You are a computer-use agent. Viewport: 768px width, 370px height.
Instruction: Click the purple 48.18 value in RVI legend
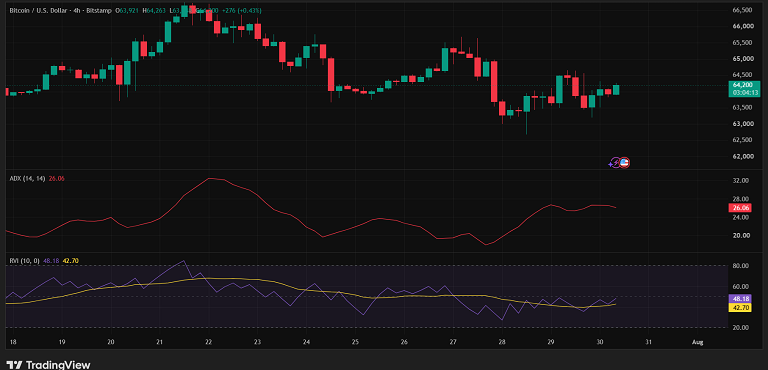point(51,261)
